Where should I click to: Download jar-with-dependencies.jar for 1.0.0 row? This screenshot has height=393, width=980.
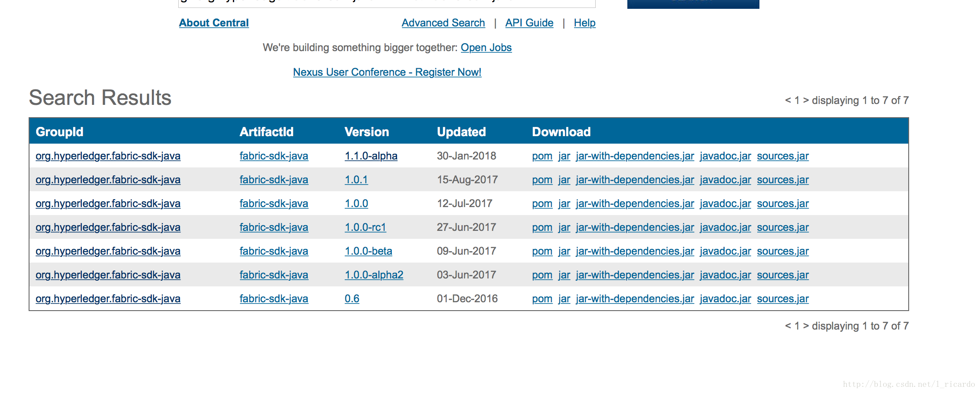635,204
